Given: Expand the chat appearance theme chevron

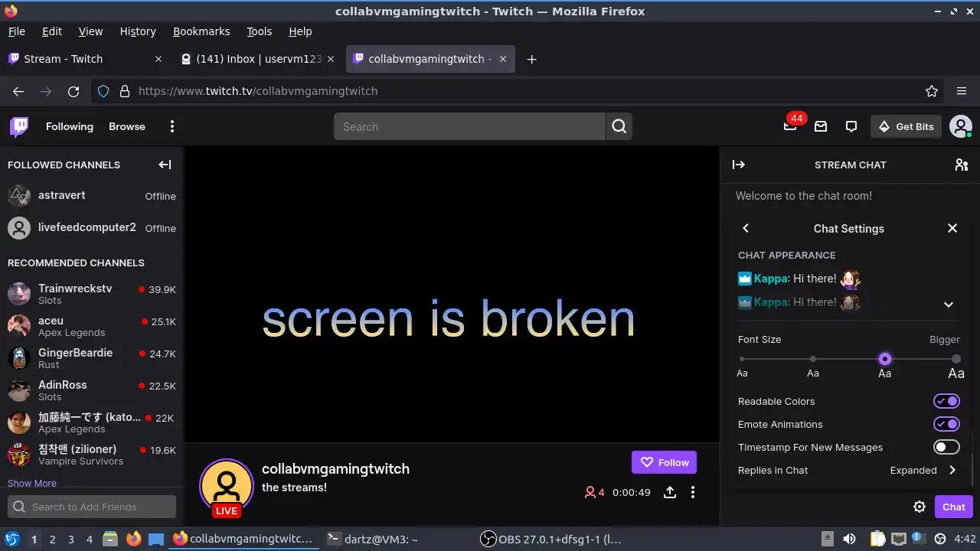Looking at the screenshot, I should (949, 304).
